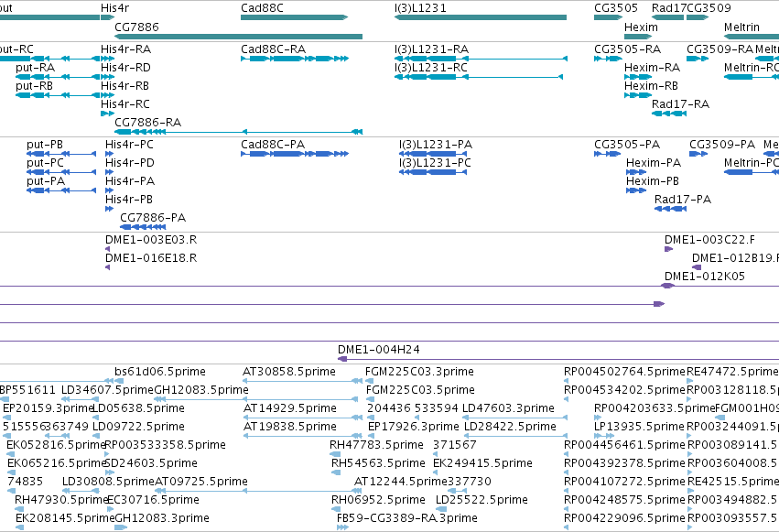This screenshot has width=779, height=532.
Task: Click the Meltrin gene label
Action: 741,27
